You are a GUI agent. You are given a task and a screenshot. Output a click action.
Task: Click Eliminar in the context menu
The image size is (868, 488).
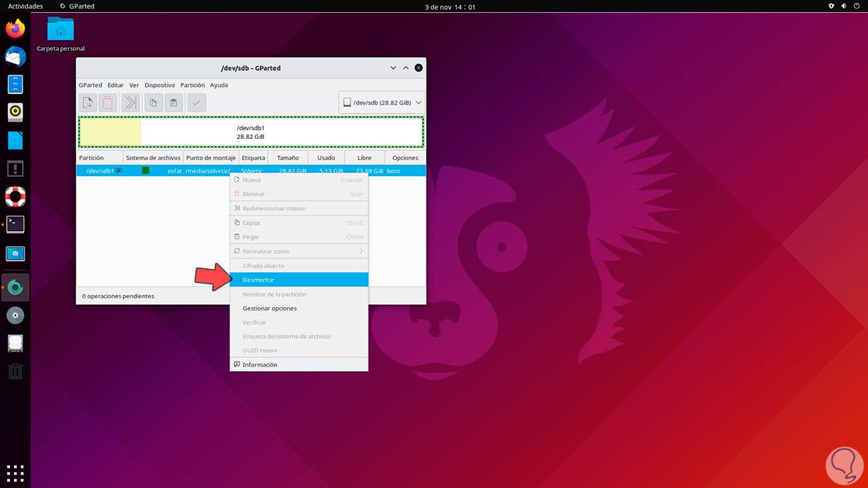pos(299,194)
